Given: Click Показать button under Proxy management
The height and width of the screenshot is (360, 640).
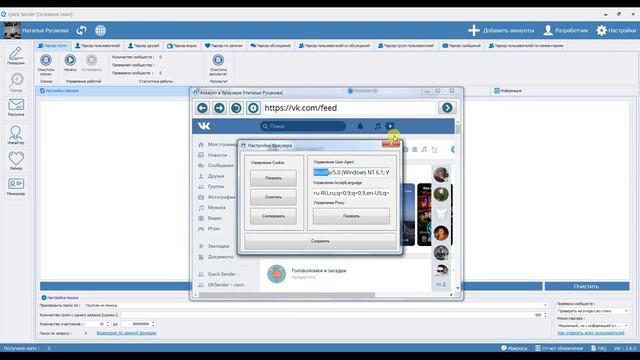Looking at the screenshot, I should tap(351, 216).
